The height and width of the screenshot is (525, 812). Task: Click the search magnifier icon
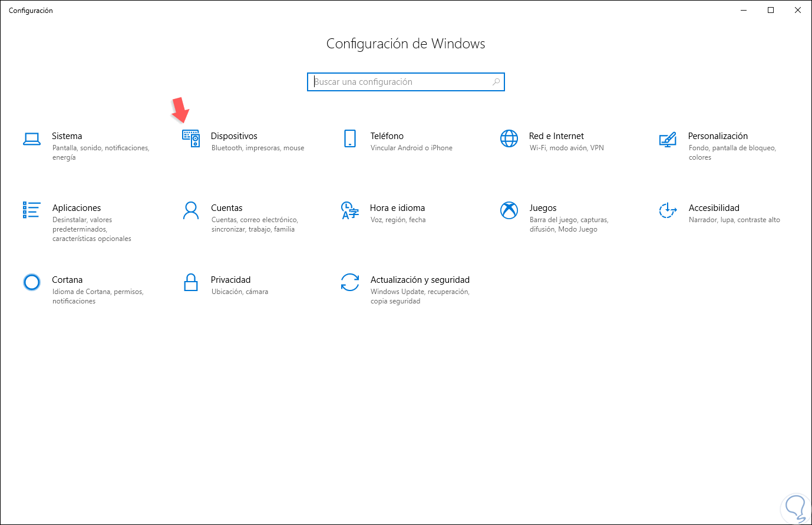pos(496,82)
